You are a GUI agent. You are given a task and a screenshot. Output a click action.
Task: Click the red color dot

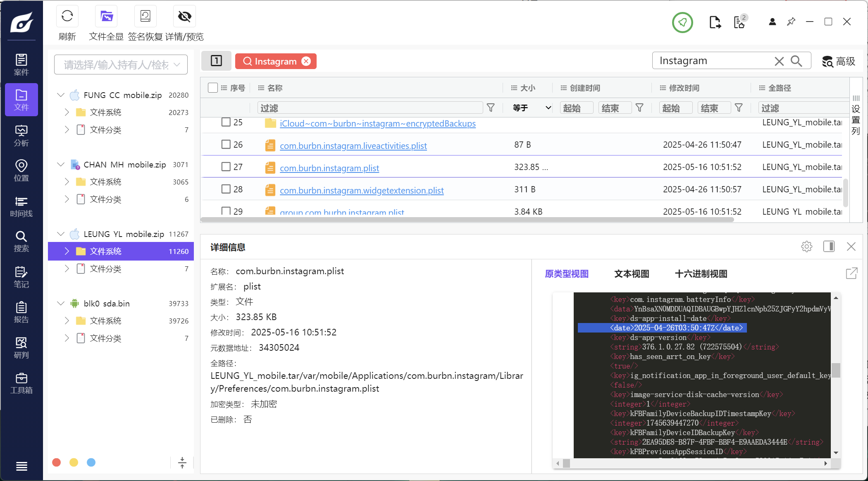pyautogui.click(x=57, y=462)
